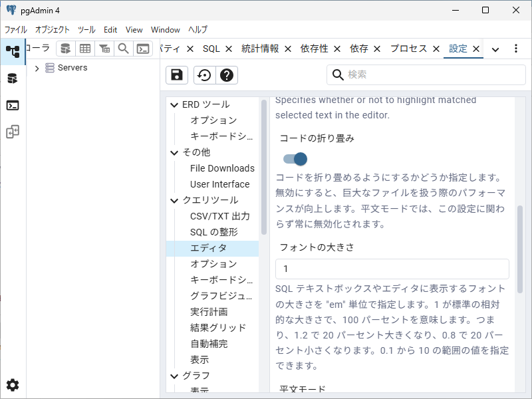This screenshot has height=399, width=532.
Task: Select 結果グリッド in preferences tree
Action: coord(218,328)
